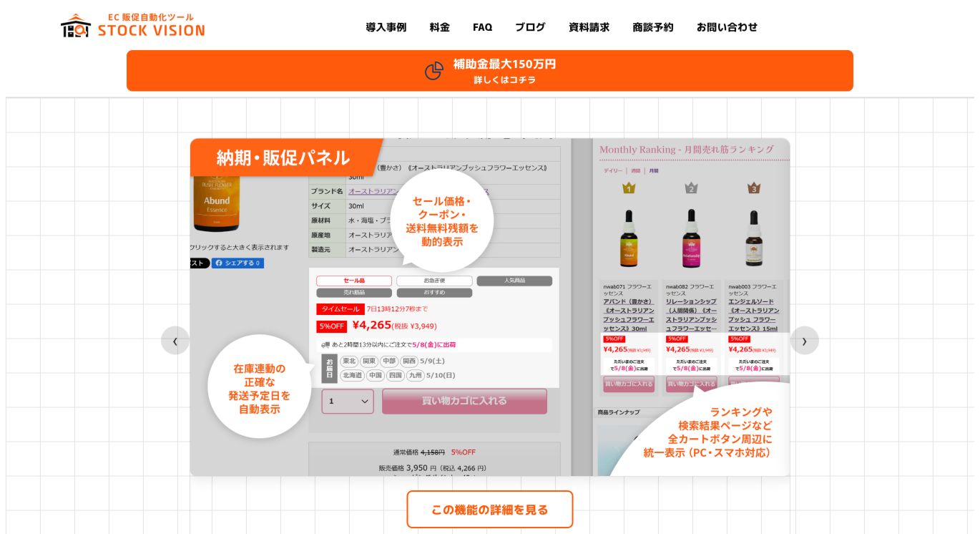Switch ranking to デイリー
The image size is (980, 534).
(613, 171)
